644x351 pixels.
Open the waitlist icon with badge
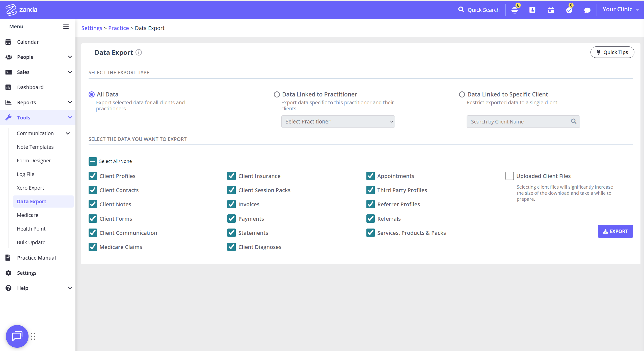(515, 10)
